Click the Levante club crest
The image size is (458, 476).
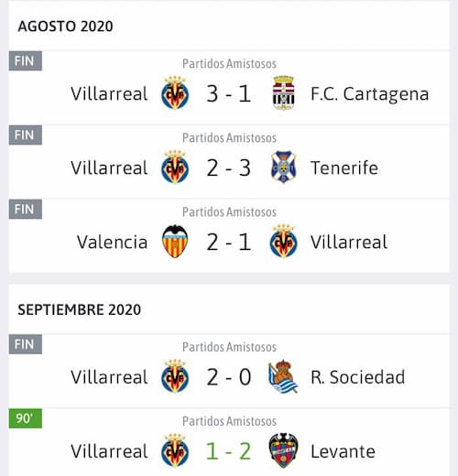point(283,450)
